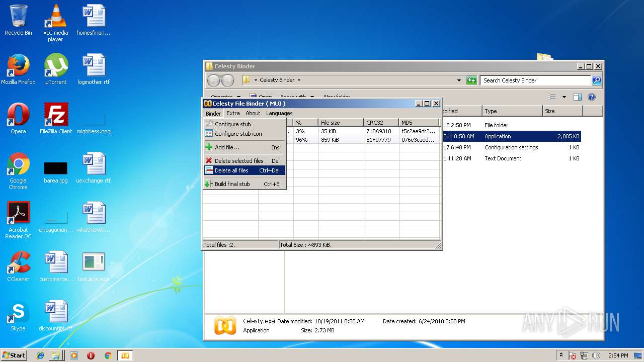Open Windows Media Player taskbar icon
The width and height of the screenshot is (644, 362).
point(74,355)
